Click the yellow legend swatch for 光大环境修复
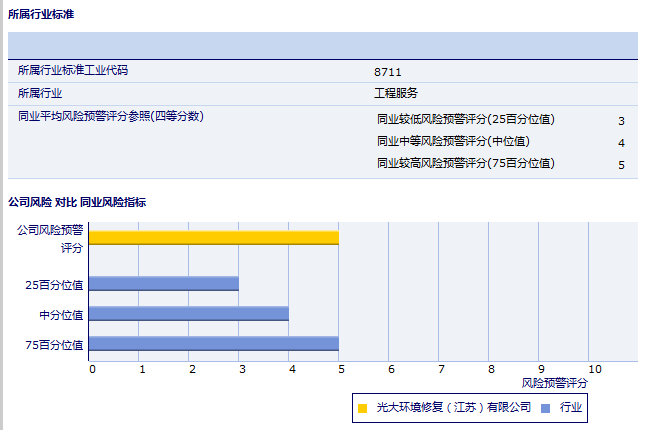This screenshot has width=648, height=430. pos(362,408)
